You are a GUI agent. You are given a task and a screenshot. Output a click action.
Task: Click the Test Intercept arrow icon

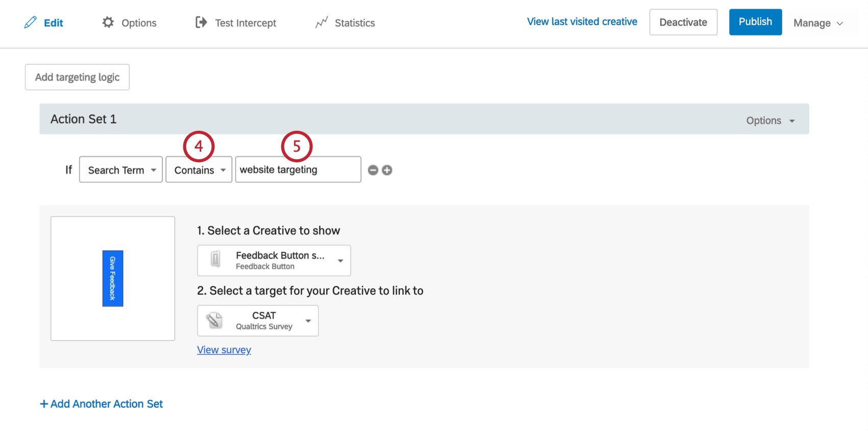[201, 22]
